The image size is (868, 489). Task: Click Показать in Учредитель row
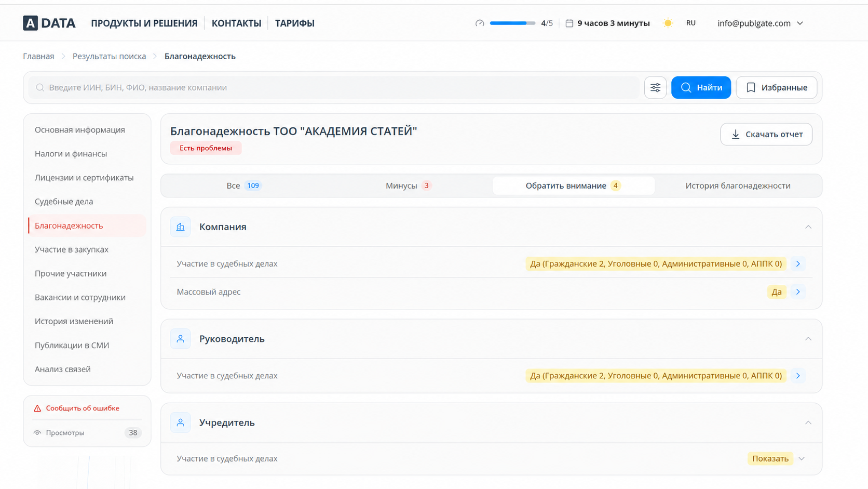[770, 458]
